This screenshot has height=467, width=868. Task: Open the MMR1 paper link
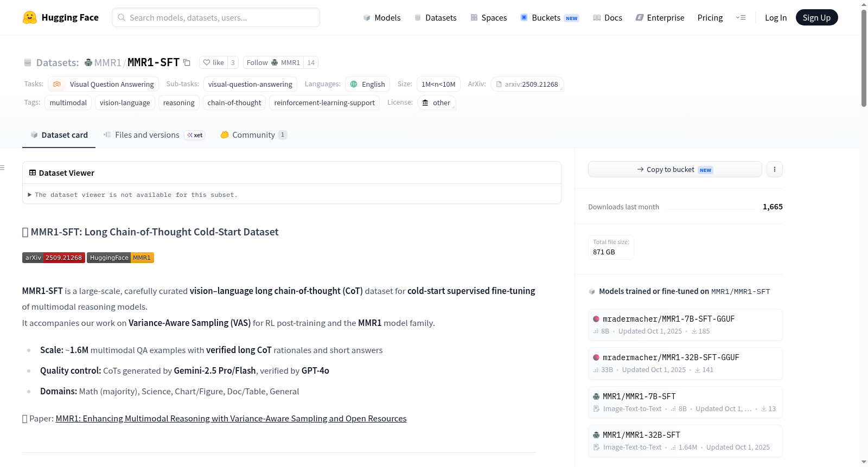[231, 419]
